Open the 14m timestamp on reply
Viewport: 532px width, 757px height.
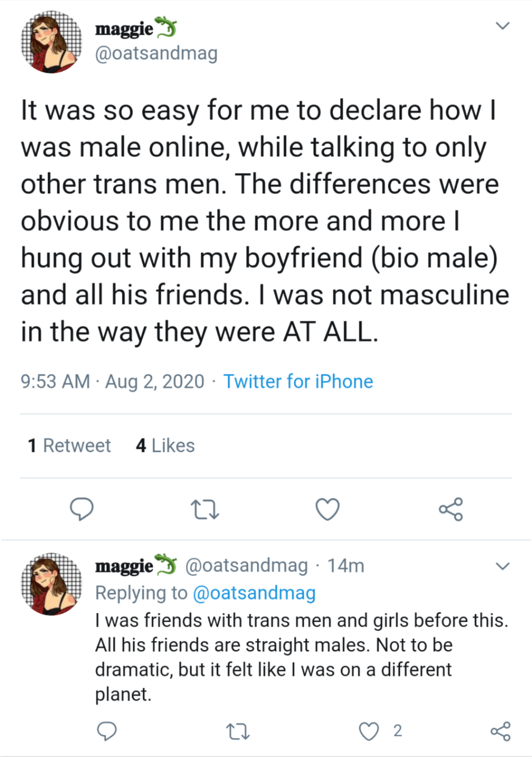pos(346,566)
